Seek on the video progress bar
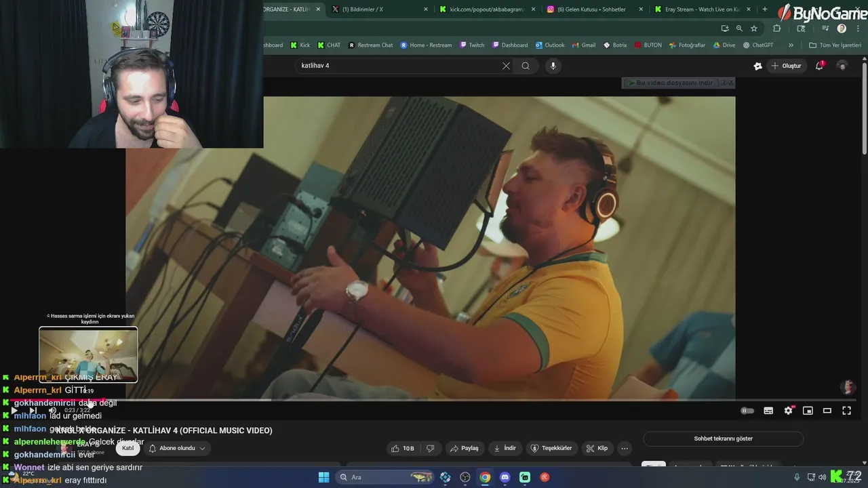 431,400
